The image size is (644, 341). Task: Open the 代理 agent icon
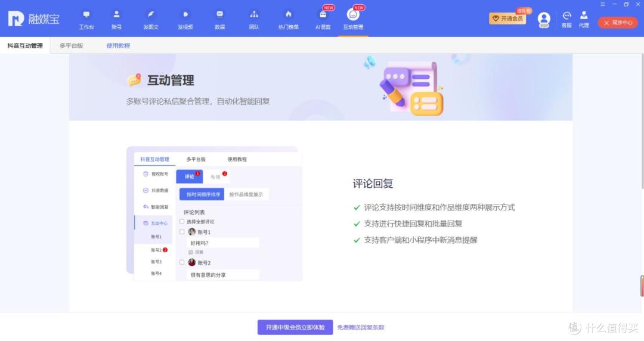tap(584, 20)
